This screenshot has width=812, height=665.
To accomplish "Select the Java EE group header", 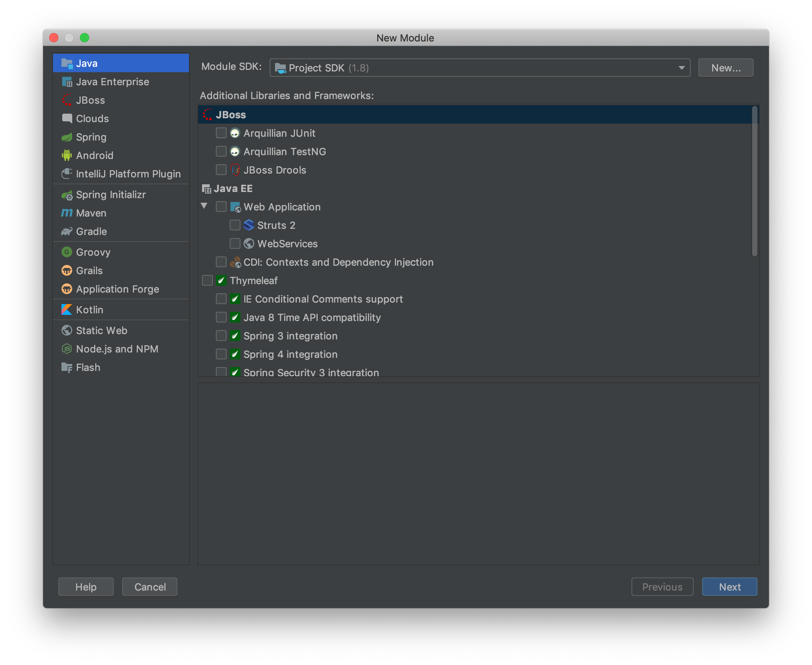I will [x=233, y=189].
